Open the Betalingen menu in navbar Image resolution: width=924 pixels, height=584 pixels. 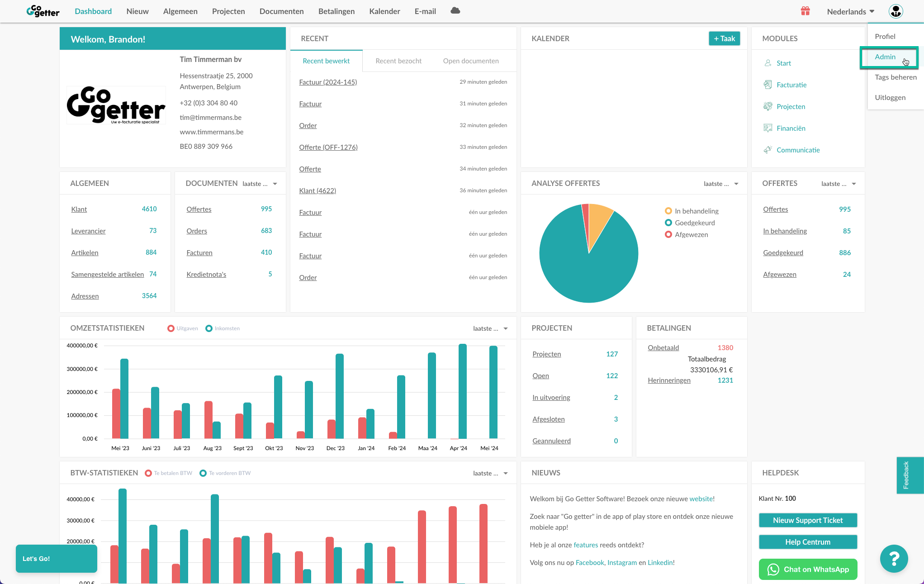coord(336,11)
